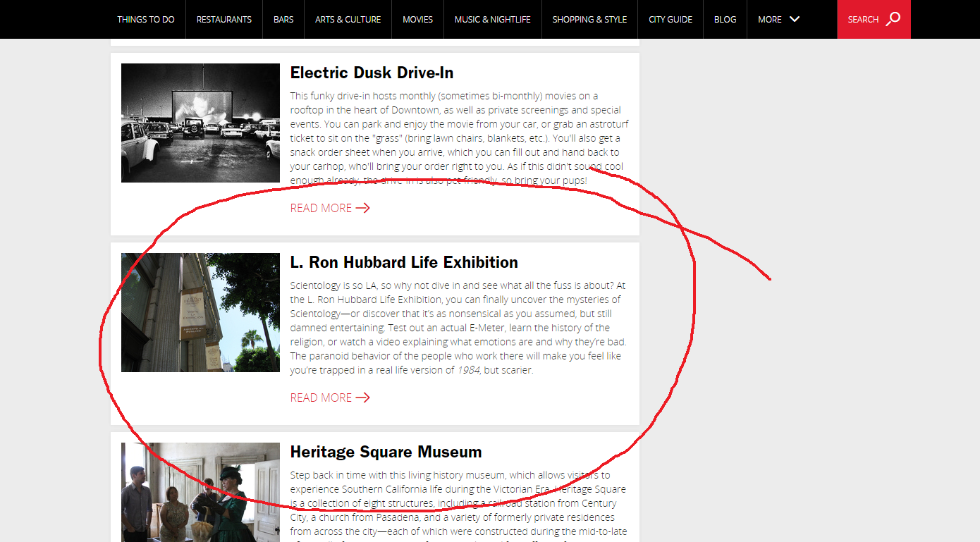Open the Heritage Square Museum title
The image size is (980, 542).
(386, 452)
